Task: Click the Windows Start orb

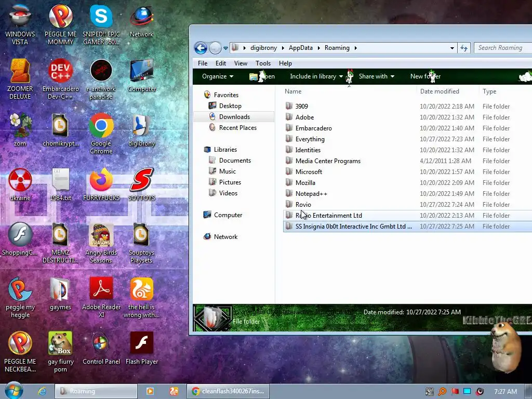Action: 14,391
